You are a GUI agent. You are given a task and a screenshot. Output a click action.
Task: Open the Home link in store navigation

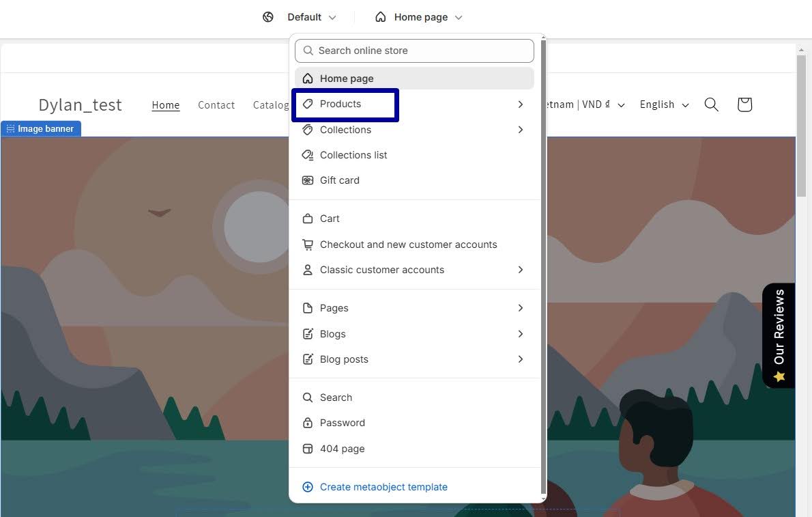coord(166,104)
